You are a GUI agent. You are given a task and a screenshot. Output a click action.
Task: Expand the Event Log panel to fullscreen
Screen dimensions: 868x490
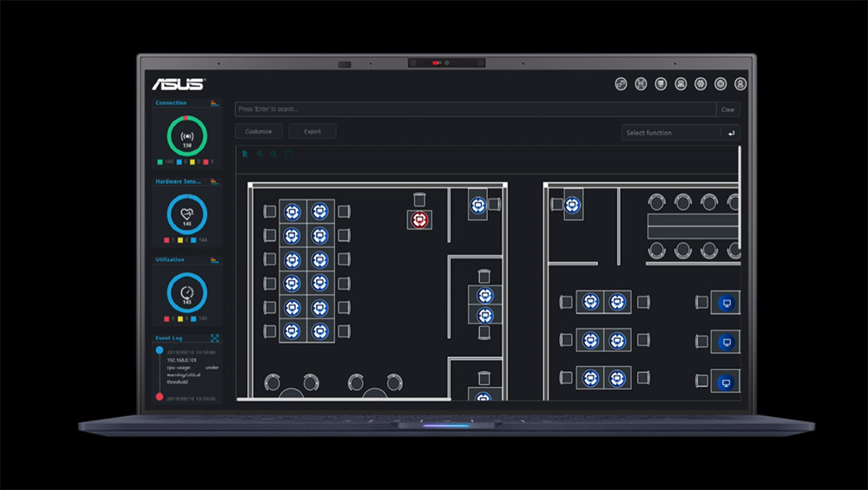tap(214, 338)
